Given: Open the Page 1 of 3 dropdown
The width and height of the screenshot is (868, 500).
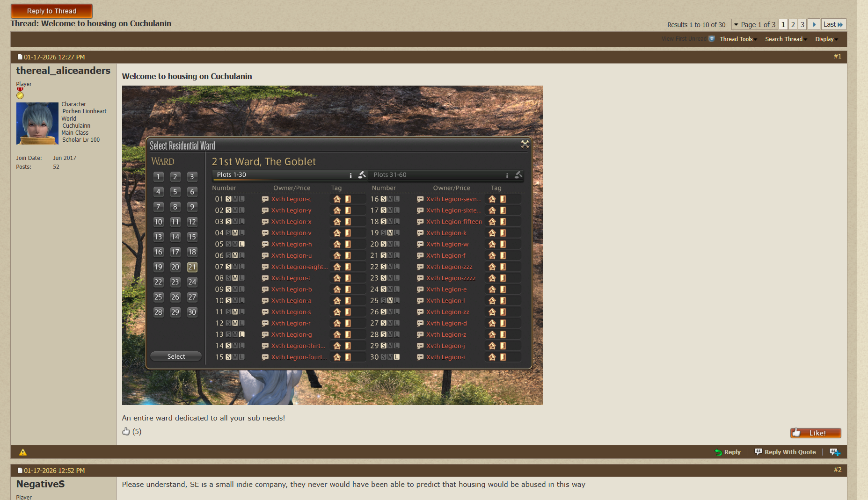Looking at the screenshot, I should pos(754,24).
